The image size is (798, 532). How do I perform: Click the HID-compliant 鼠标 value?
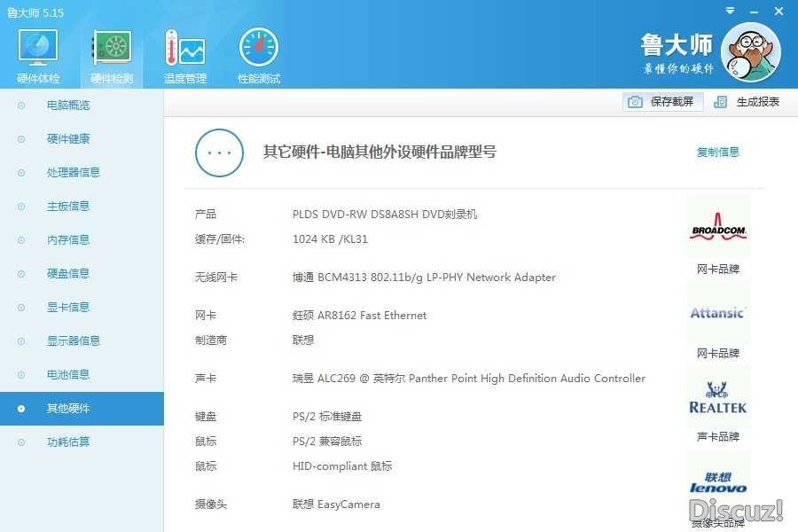click(342, 465)
